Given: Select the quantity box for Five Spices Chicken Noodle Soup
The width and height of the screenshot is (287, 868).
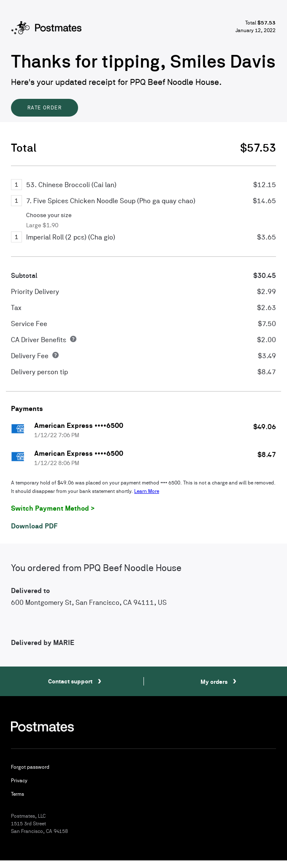Looking at the screenshot, I should point(16,201).
